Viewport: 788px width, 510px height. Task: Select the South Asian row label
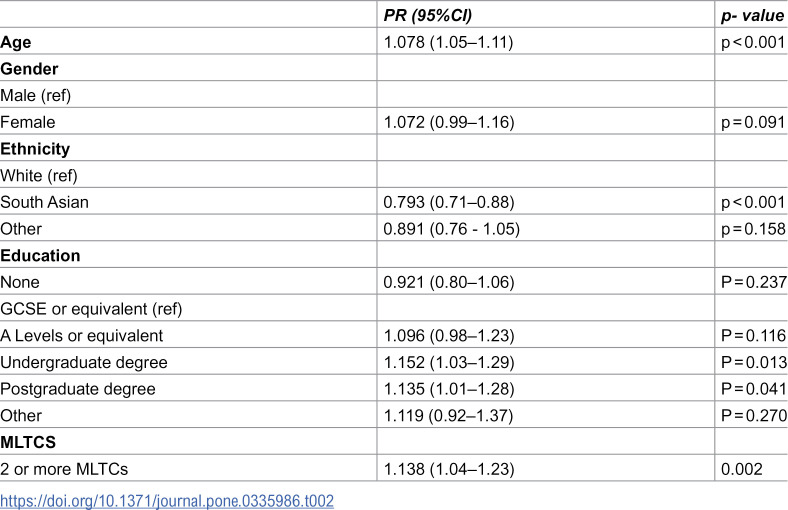coord(44,202)
